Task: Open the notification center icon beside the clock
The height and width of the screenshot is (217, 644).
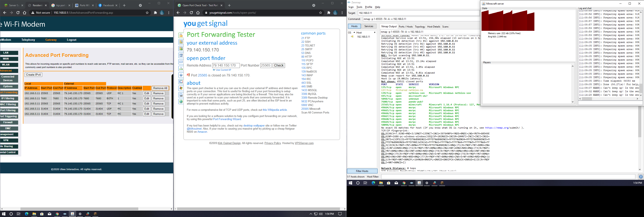Action: click(x=340, y=214)
